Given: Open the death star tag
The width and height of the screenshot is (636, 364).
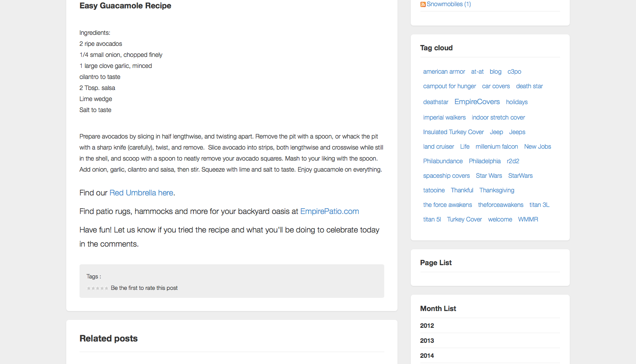Looking at the screenshot, I should pos(529,86).
